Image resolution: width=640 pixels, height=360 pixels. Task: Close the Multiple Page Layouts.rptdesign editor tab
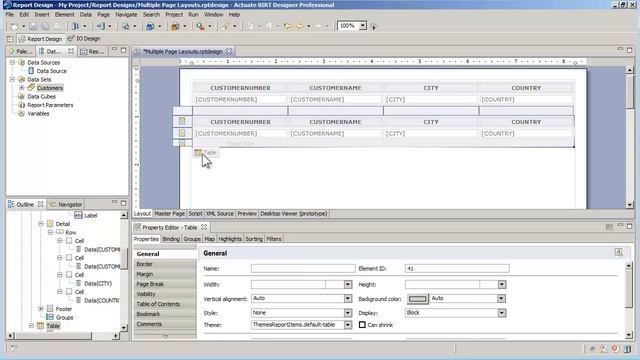coord(229,51)
